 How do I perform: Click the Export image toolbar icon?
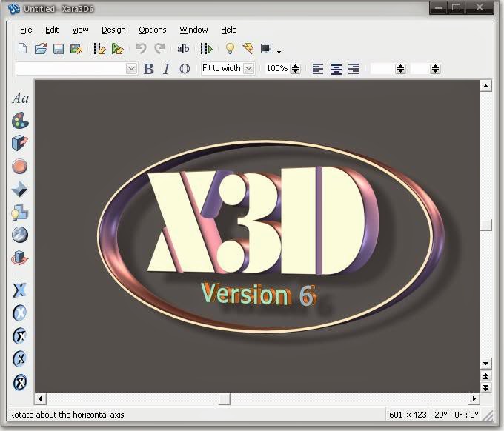[x=76, y=49]
